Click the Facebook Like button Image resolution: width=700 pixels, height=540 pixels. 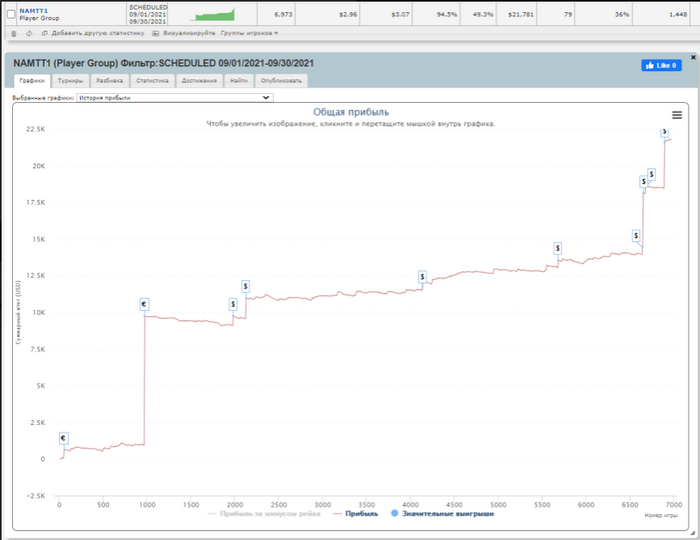pos(662,65)
